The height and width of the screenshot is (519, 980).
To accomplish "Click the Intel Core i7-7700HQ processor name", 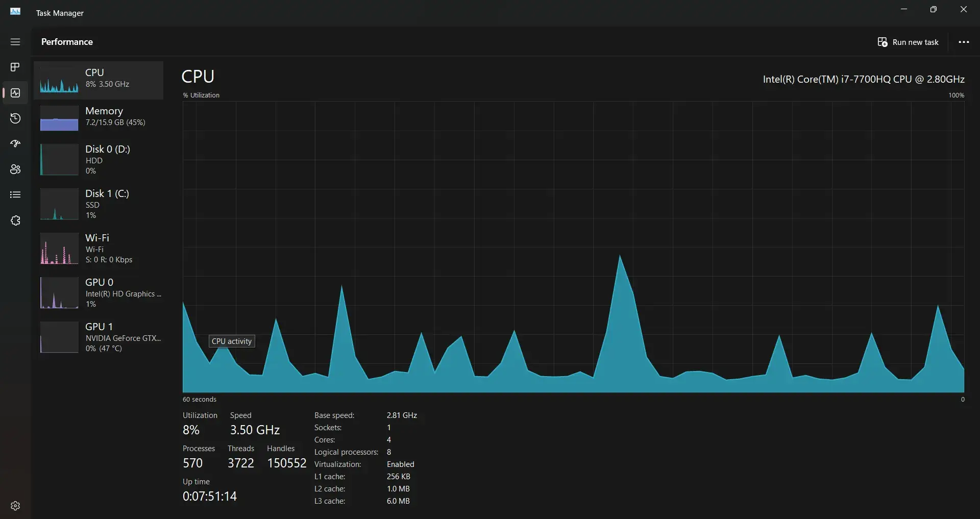I will point(864,79).
